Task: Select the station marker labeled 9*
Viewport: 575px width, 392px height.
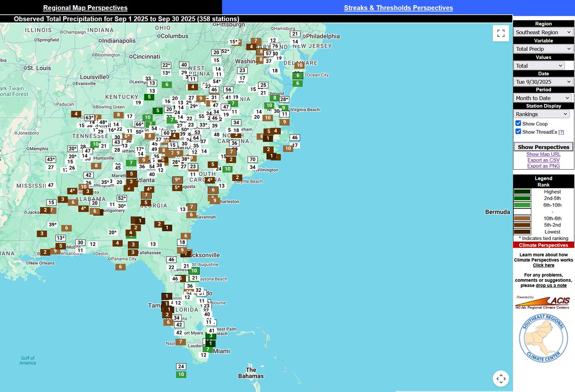Action: click(177, 179)
